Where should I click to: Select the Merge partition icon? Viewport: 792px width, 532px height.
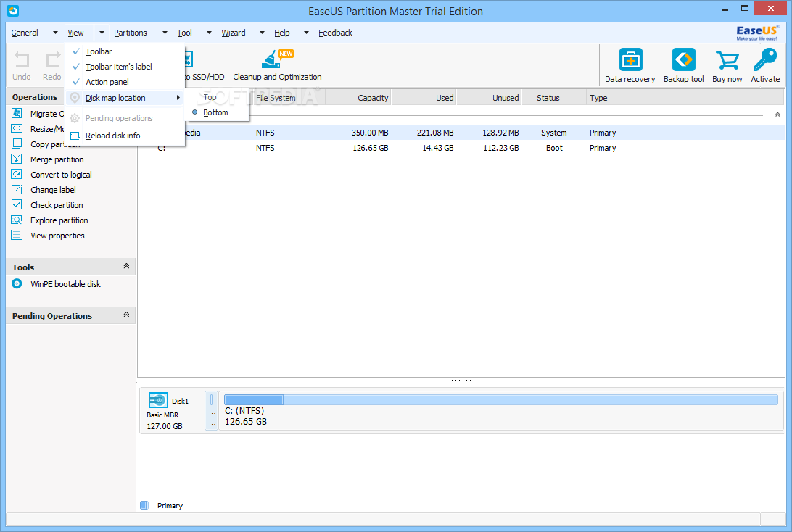pos(17,159)
